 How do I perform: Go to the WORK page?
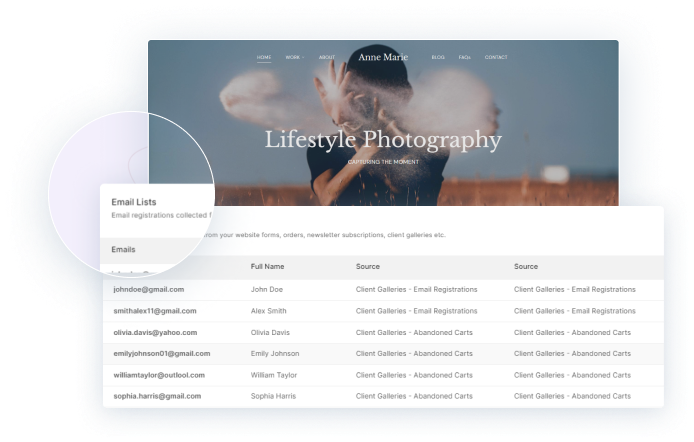293,57
